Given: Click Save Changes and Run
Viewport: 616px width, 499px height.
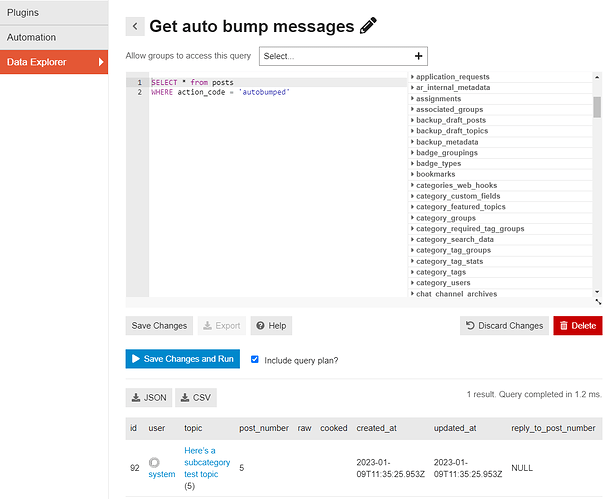Looking at the screenshot, I should (x=183, y=359).
